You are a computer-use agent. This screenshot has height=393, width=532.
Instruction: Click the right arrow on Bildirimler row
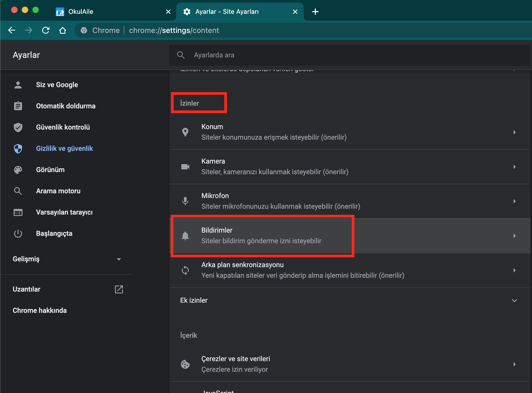tap(514, 236)
